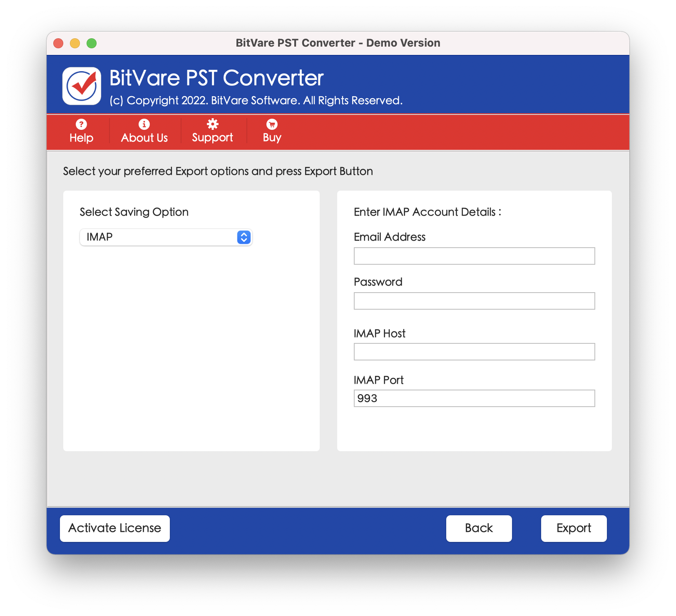Image resolution: width=676 pixels, height=616 pixels.
Task: Click the chevron arrows on IMAP selector
Action: click(x=244, y=237)
